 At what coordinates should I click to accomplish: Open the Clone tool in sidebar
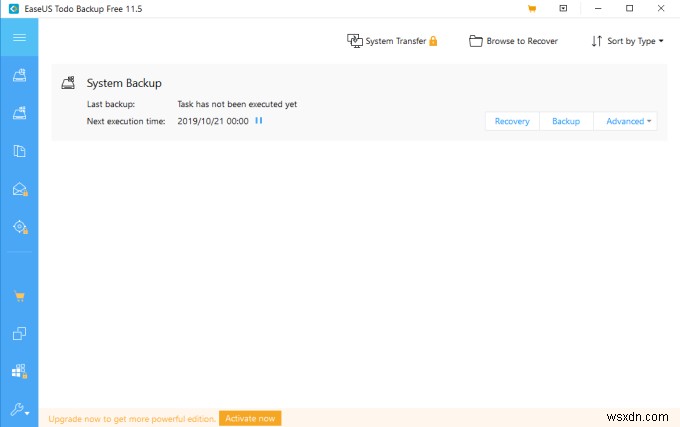click(x=19, y=333)
